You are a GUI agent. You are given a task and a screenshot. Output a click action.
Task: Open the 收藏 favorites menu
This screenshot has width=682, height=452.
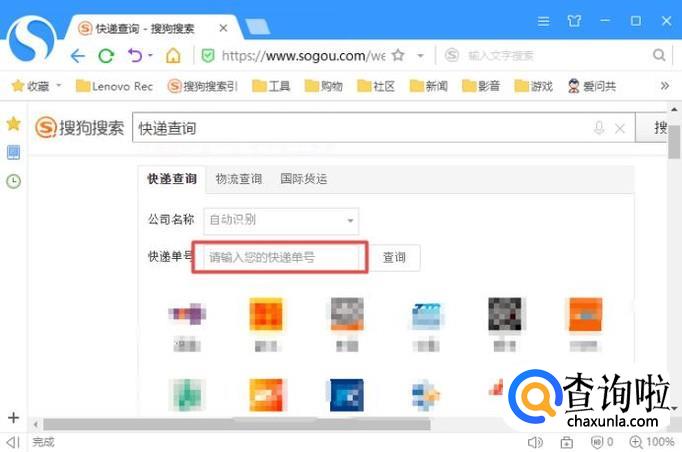click(x=36, y=86)
